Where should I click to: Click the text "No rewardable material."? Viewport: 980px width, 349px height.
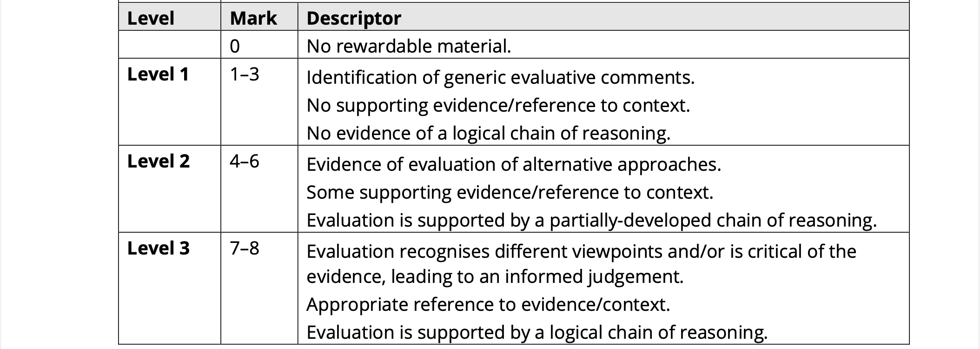click(409, 46)
